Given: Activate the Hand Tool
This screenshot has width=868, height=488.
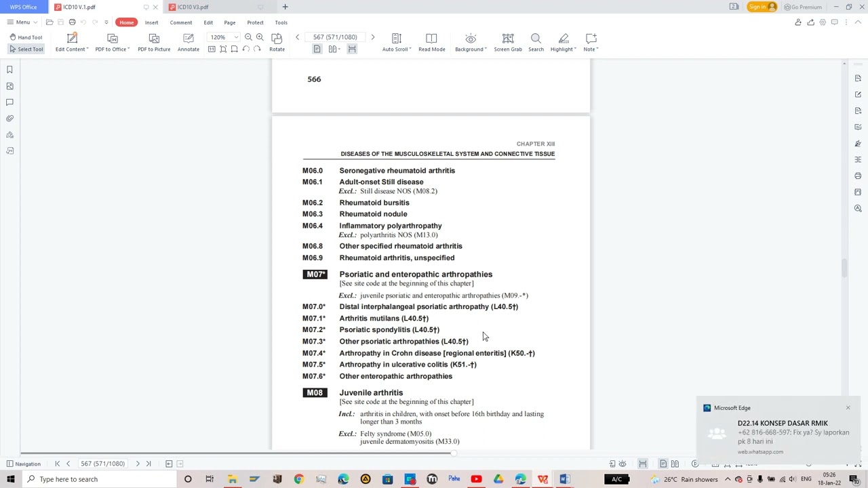Looking at the screenshot, I should click(x=26, y=37).
